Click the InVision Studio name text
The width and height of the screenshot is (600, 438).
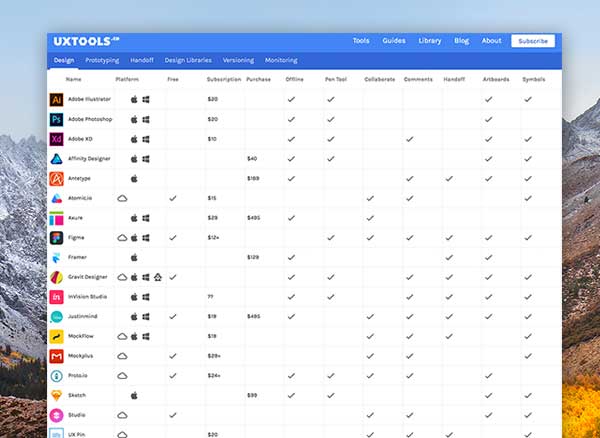[88, 297]
